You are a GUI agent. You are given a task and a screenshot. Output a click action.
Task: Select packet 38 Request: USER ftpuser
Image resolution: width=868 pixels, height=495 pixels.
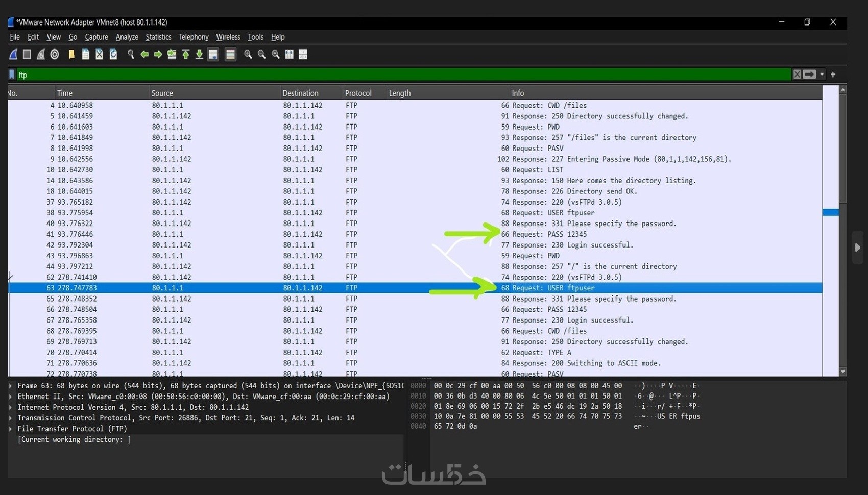(x=415, y=213)
